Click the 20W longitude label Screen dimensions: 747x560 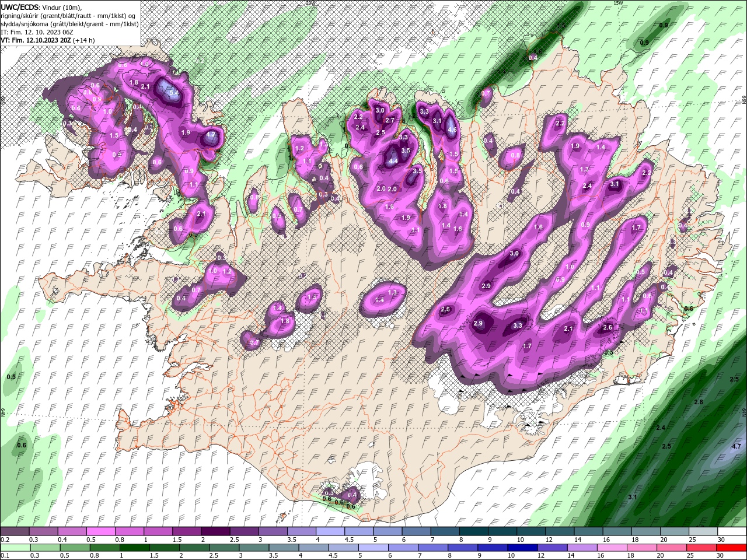tap(310, 3)
